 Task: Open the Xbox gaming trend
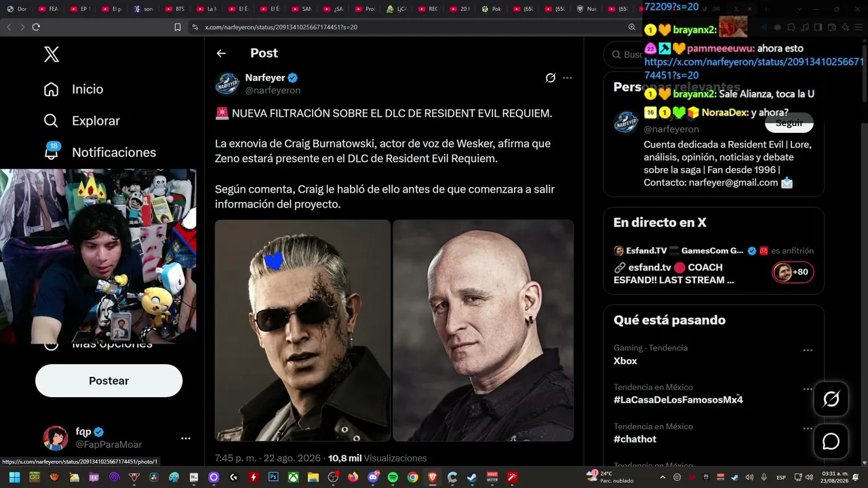pos(625,361)
